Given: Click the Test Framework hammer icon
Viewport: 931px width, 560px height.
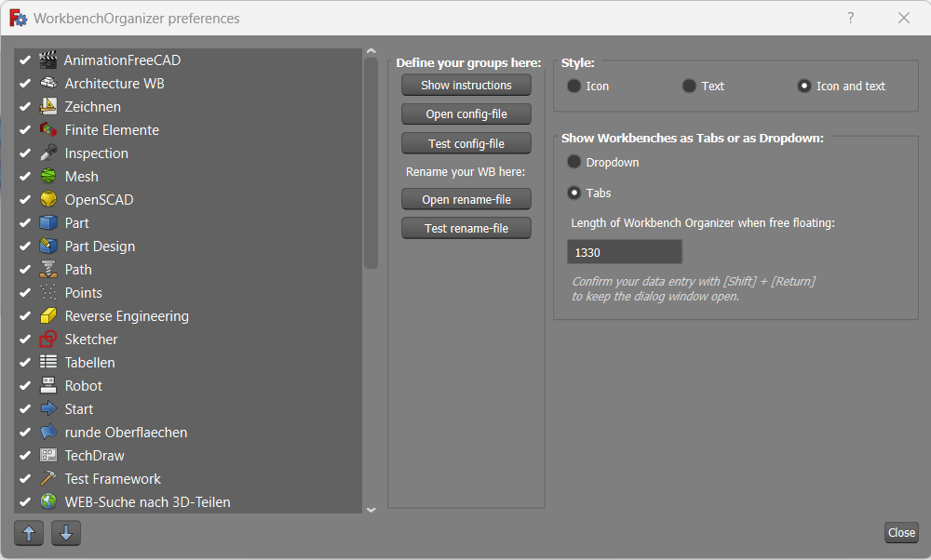Looking at the screenshot, I should click(x=48, y=478).
